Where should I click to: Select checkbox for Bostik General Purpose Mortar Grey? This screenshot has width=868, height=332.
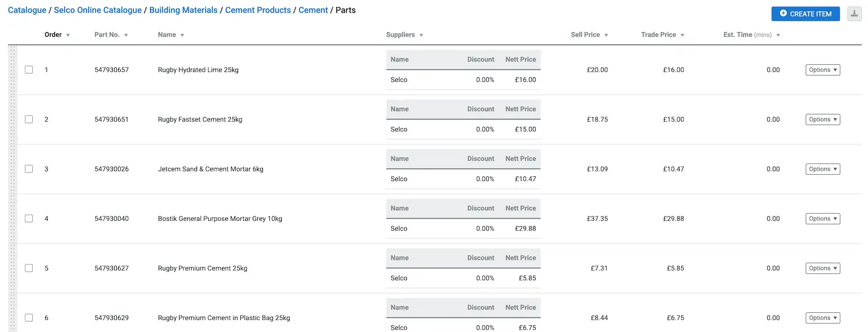coord(29,219)
